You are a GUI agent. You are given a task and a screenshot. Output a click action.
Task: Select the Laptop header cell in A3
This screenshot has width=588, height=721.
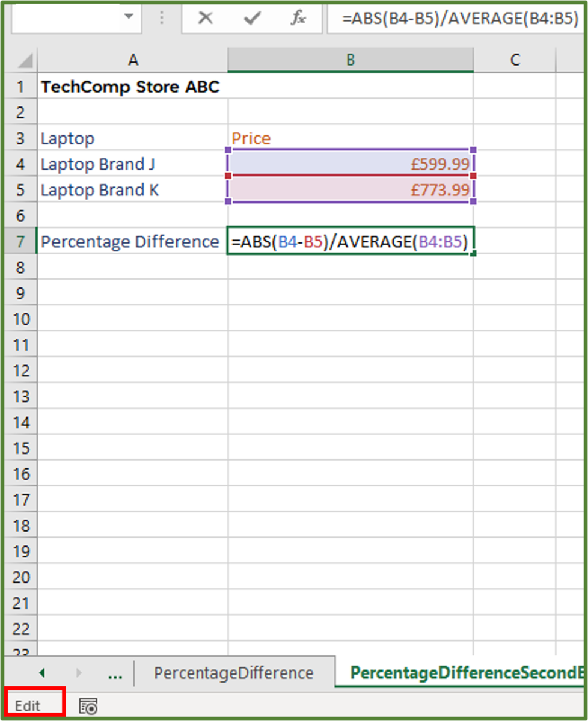point(133,138)
